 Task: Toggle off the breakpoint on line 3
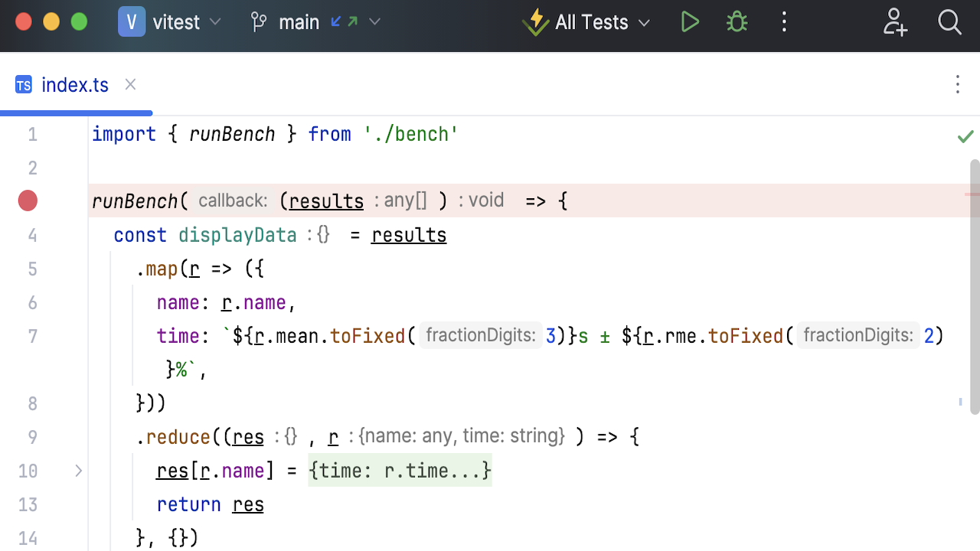(x=28, y=201)
